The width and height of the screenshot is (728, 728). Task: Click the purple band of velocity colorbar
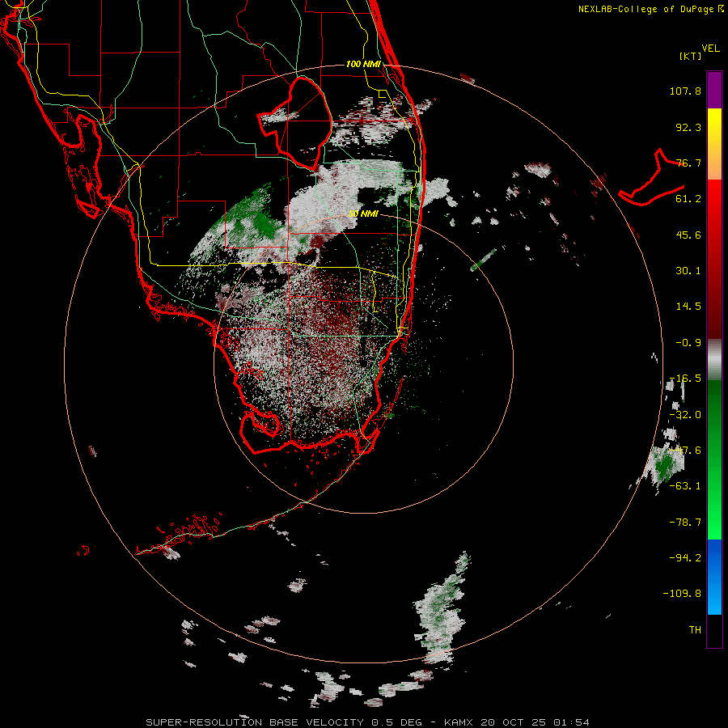[714, 90]
